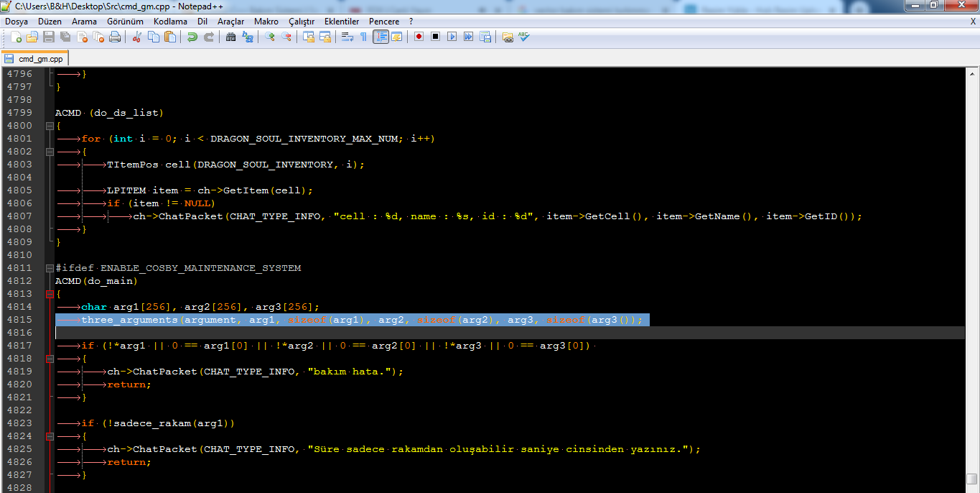The width and height of the screenshot is (980, 493).
Task: Toggle synchronized horizontal scrolling
Action: [x=325, y=37]
